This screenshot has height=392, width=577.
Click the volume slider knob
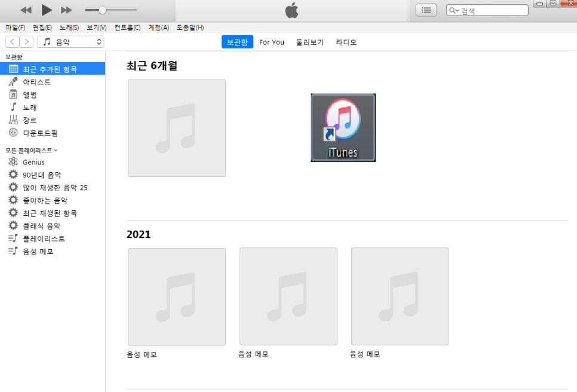coord(103,10)
